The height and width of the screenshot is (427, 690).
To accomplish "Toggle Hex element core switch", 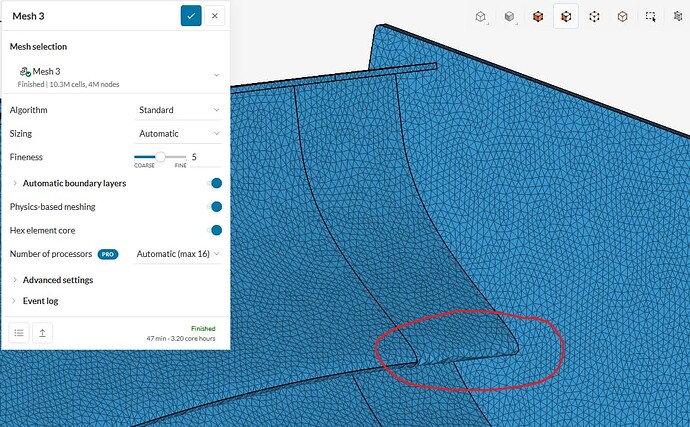I will pos(215,230).
